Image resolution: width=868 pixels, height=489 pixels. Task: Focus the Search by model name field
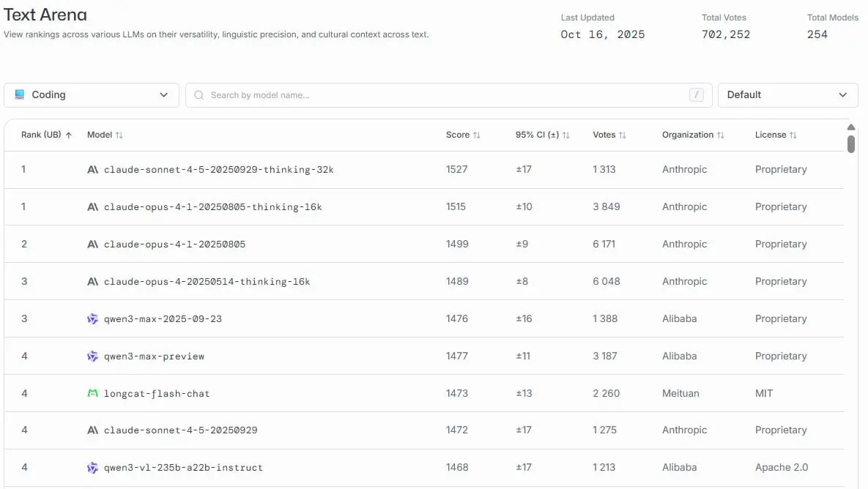coord(448,95)
